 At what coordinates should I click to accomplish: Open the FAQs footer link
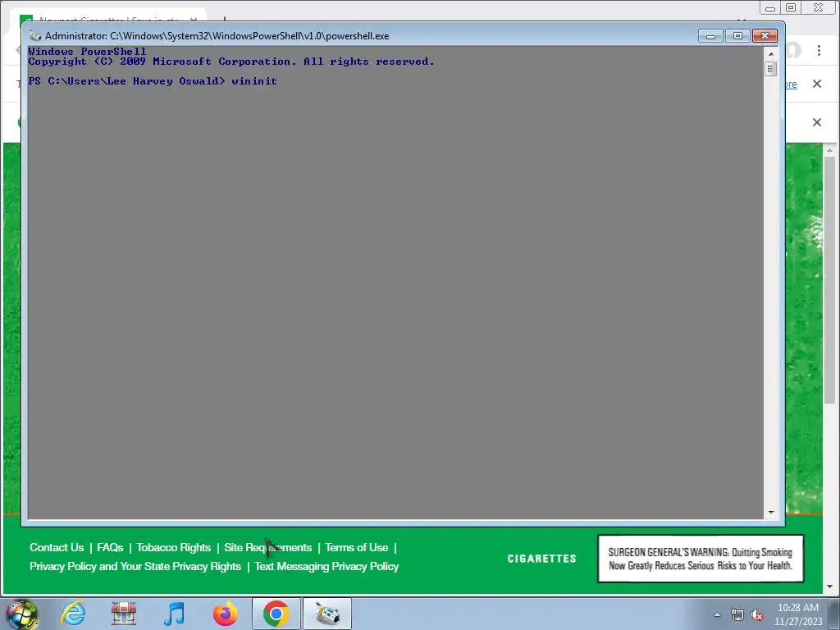110,547
